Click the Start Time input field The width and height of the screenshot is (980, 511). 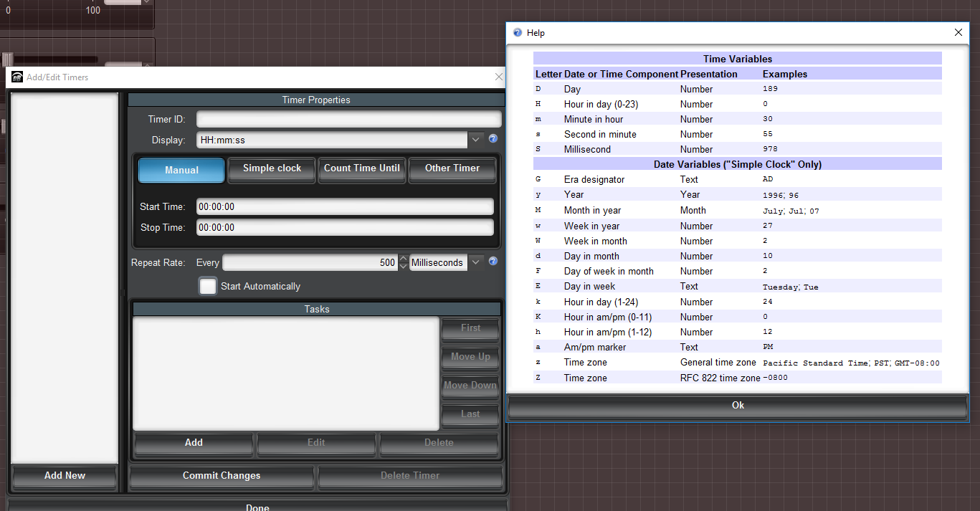(345, 206)
